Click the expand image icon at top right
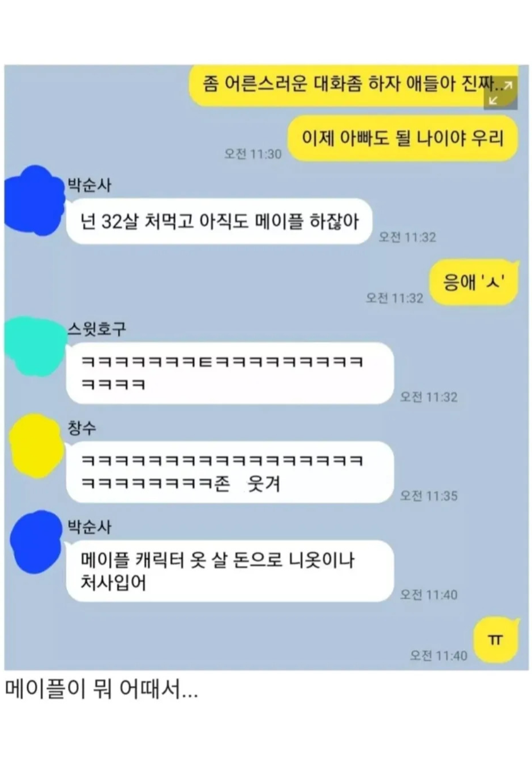This screenshot has height=761, width=532. pos(501,93)
